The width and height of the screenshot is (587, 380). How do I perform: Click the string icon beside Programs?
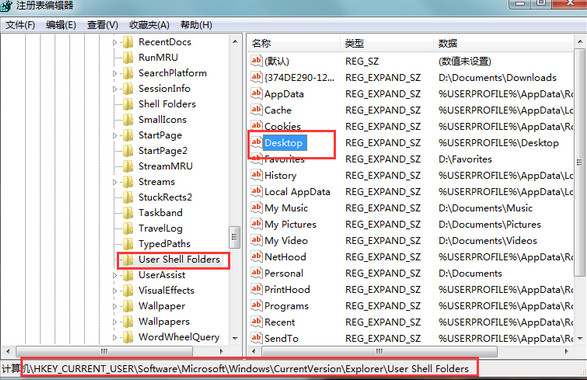(x=256, y=305)
